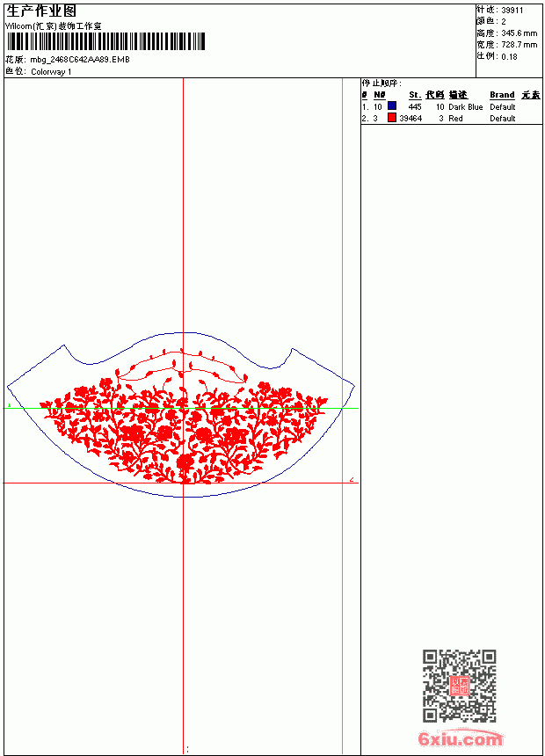Select the Dark Blue stop sequence row
The image size is (545, 756).
451,106
